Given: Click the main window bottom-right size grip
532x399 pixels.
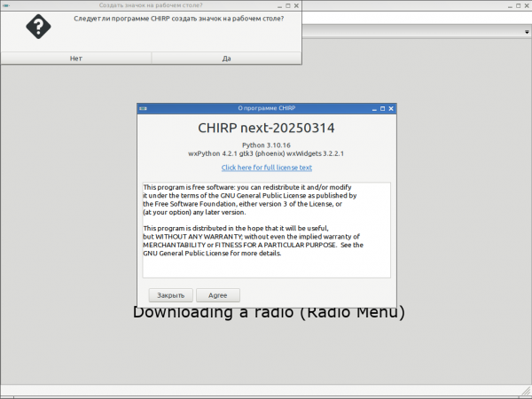Looking at the screenshot, I should (x=526, y=390).
